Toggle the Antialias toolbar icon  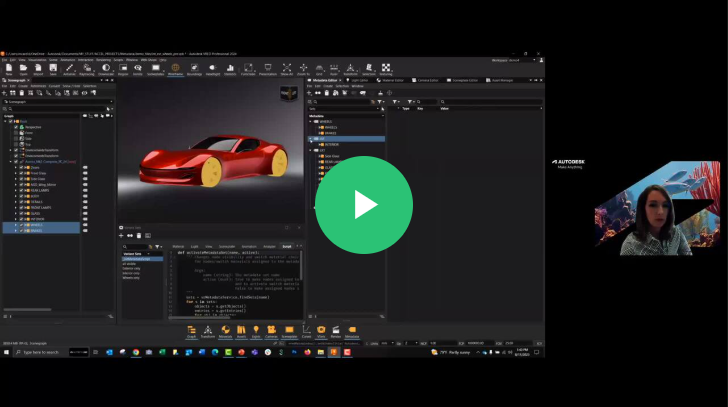click(69, 70)
